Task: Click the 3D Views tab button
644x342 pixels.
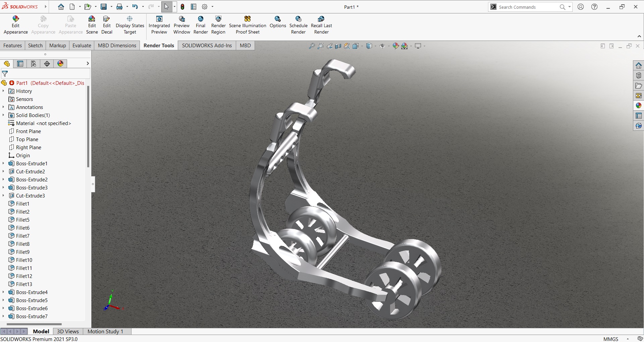Action: 68,331
